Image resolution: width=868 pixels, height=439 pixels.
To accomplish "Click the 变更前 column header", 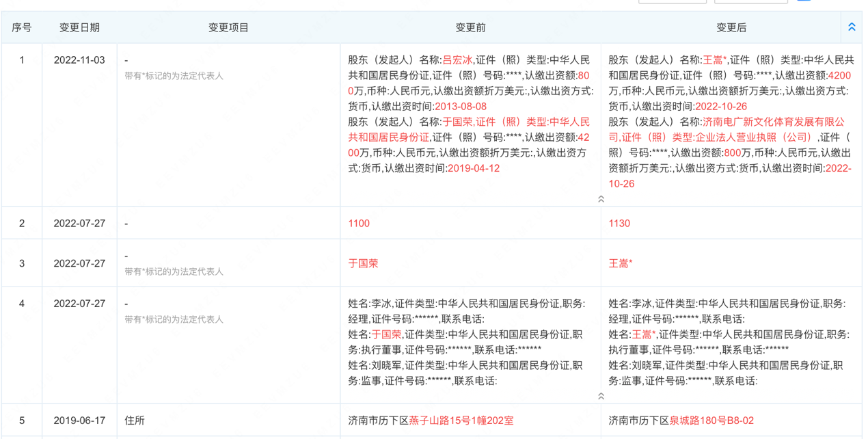I will point(470,27).
